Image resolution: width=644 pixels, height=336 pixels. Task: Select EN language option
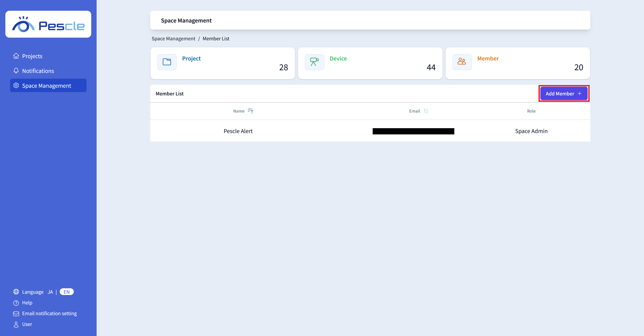coord(67,292)
